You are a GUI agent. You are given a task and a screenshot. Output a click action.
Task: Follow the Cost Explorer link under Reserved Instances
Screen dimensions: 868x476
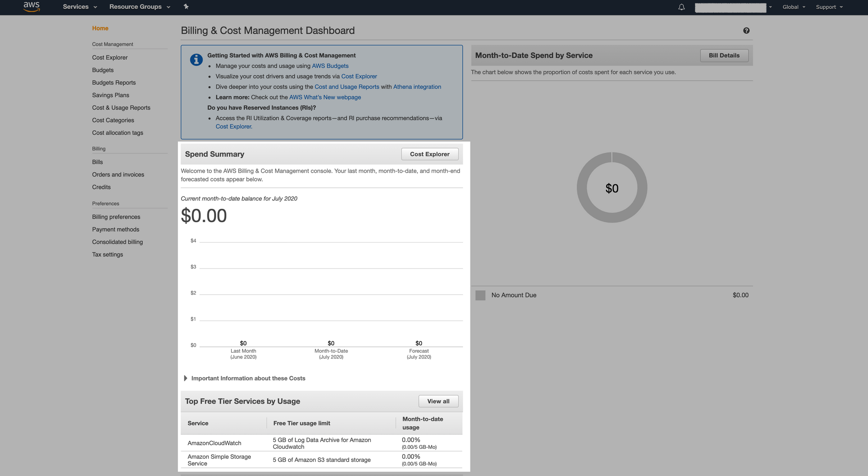click(x=234, y=127)
